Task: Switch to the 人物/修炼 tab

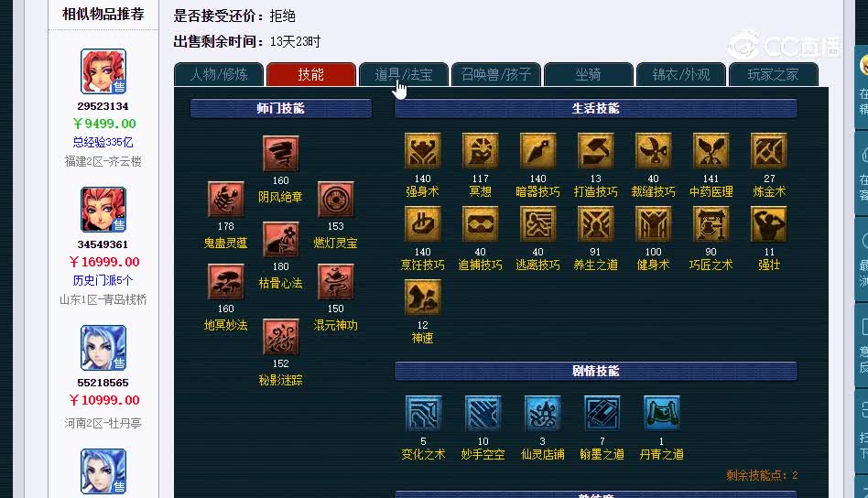Action: tap(219, 75)
